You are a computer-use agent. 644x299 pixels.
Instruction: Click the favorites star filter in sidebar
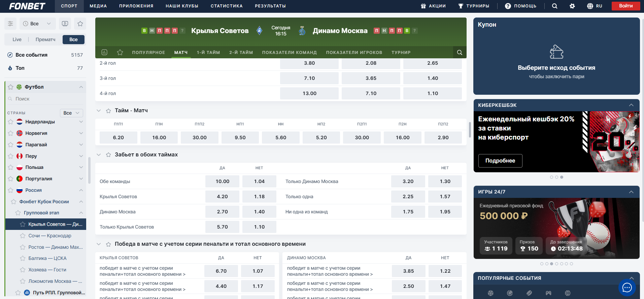click(x=80, y=24)
